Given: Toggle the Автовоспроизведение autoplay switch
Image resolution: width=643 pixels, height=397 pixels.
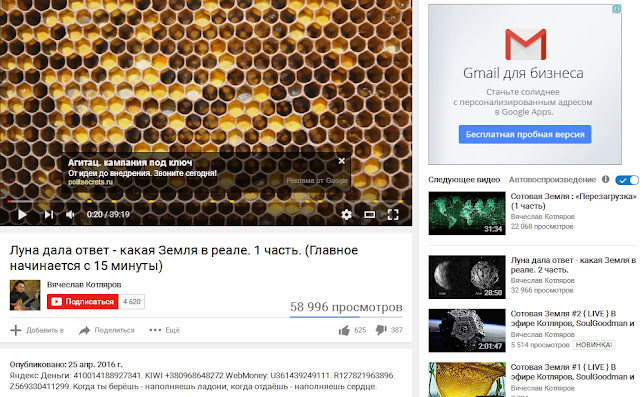Looking at the screenshot, I should click(627, 180).
